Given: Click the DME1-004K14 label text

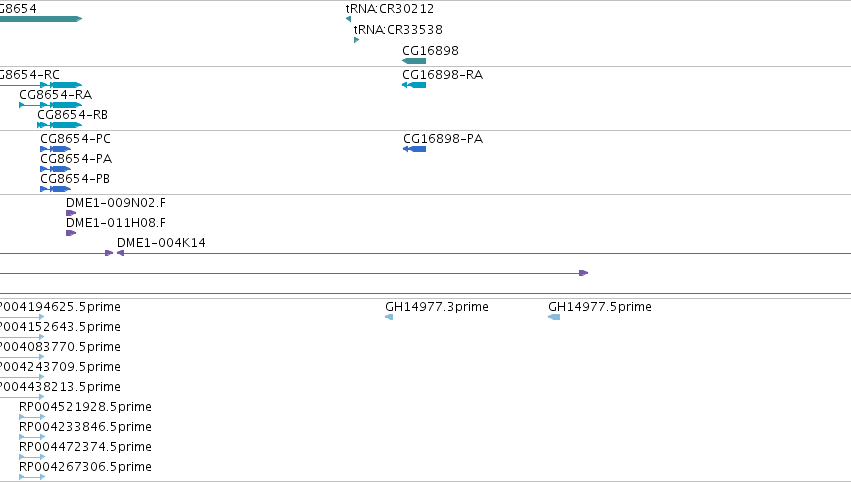Looking at the screenshot, I should tap(161, 243).
